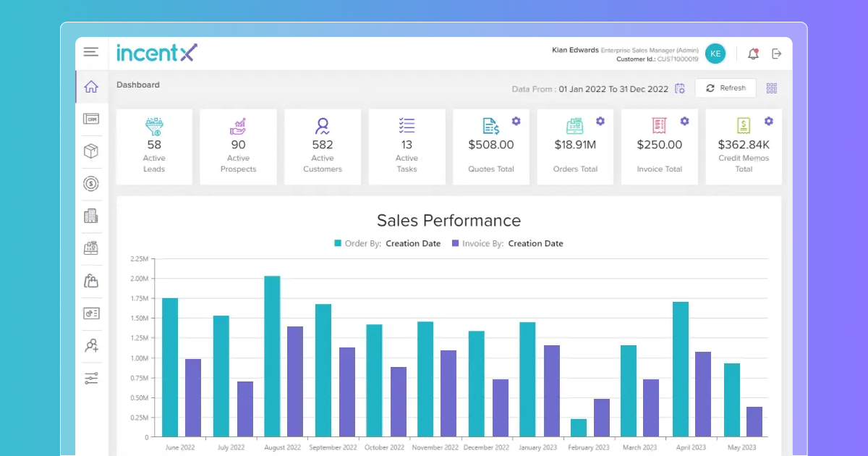Open the hamburger menu to collapse sidebar
This screenshot has height=456, width=868.
coord(90,51)
